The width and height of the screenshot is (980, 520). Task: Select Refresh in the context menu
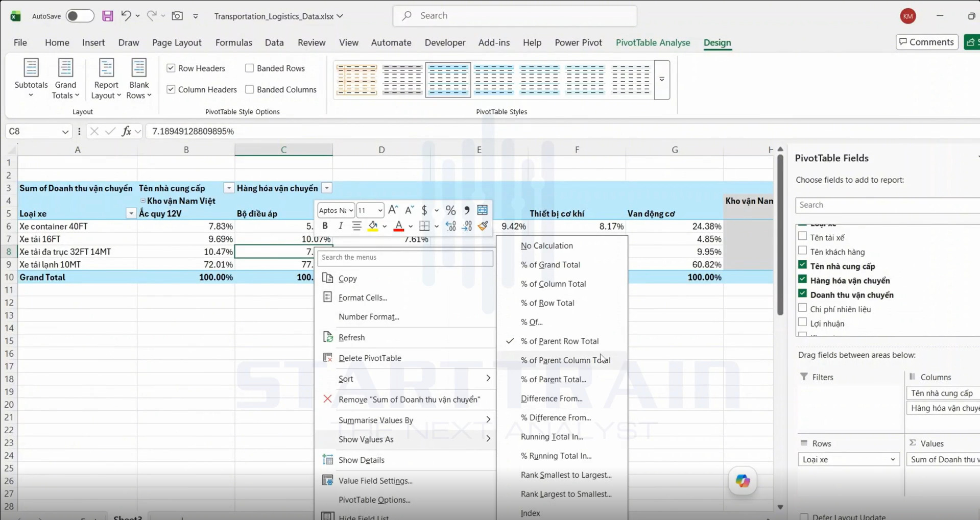[351, 337]
